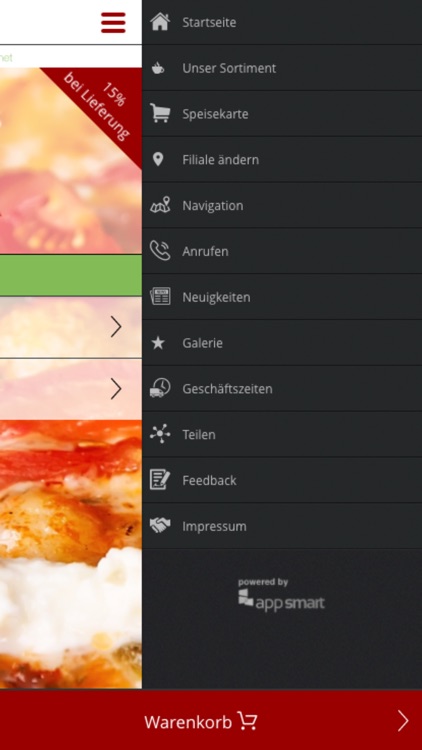Screen dimensions: 422x750
Task: Click the location pin icon for Filiale ändern
Action: click(x=158, y=160)
